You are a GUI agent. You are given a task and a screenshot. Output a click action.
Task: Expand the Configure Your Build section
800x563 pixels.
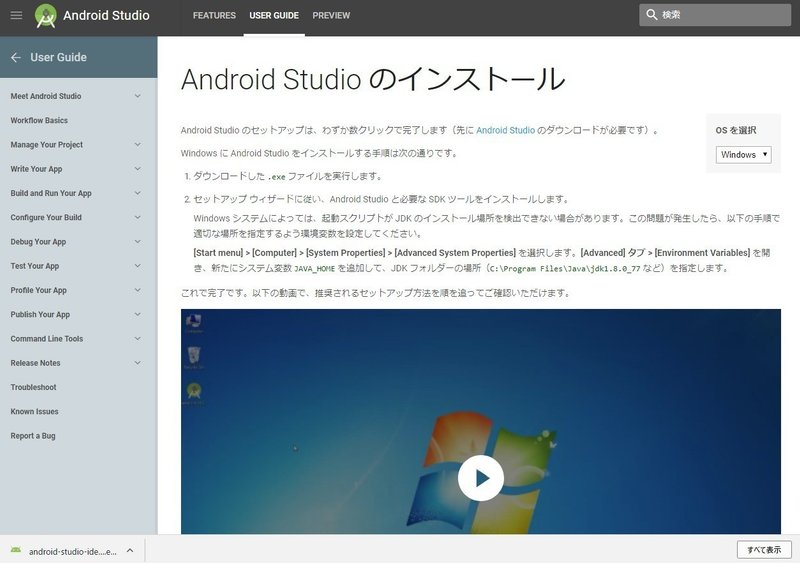[x=138, y=217]
